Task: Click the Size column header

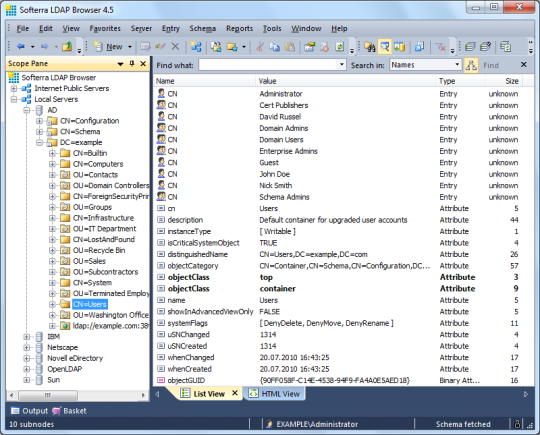Action: (x=504, y=81)
